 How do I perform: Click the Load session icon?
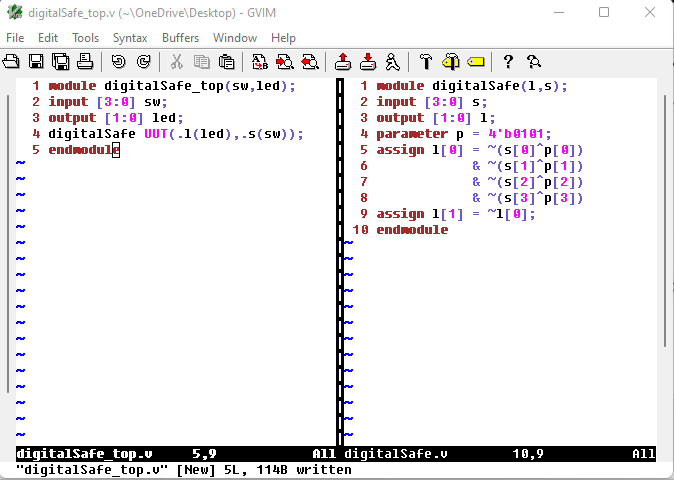coord(343,62)
